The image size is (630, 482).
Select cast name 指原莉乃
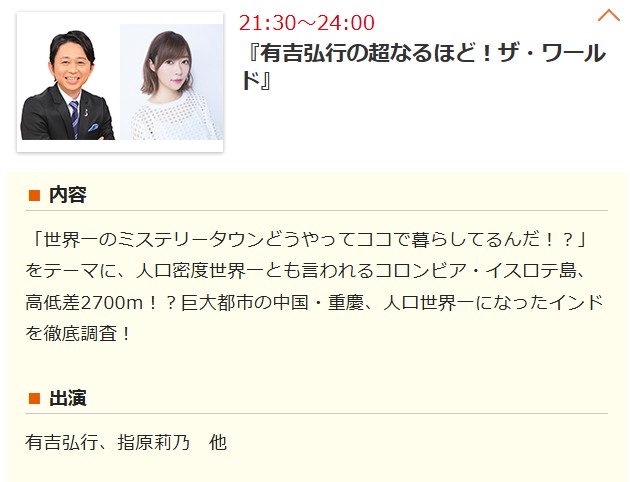tap(153, 443)
